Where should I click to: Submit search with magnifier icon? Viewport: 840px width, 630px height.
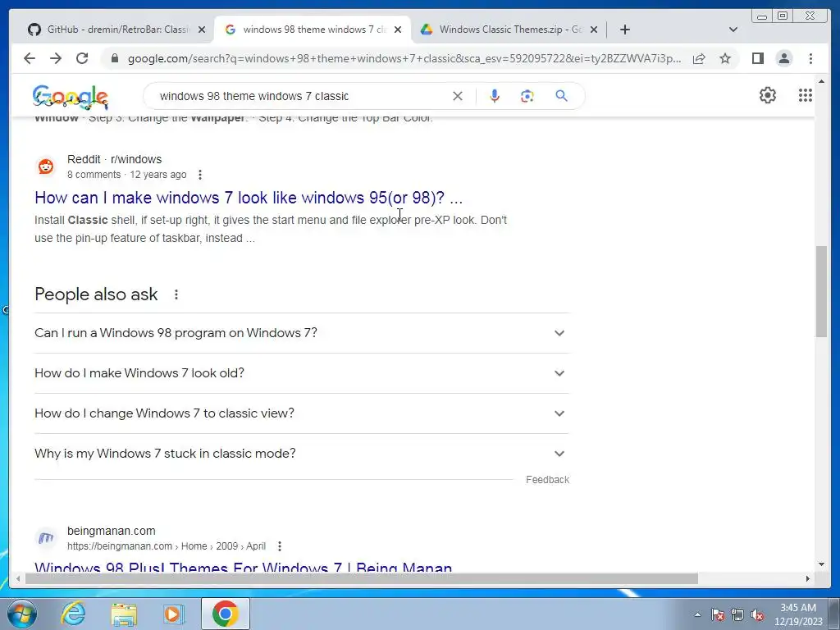561,96
